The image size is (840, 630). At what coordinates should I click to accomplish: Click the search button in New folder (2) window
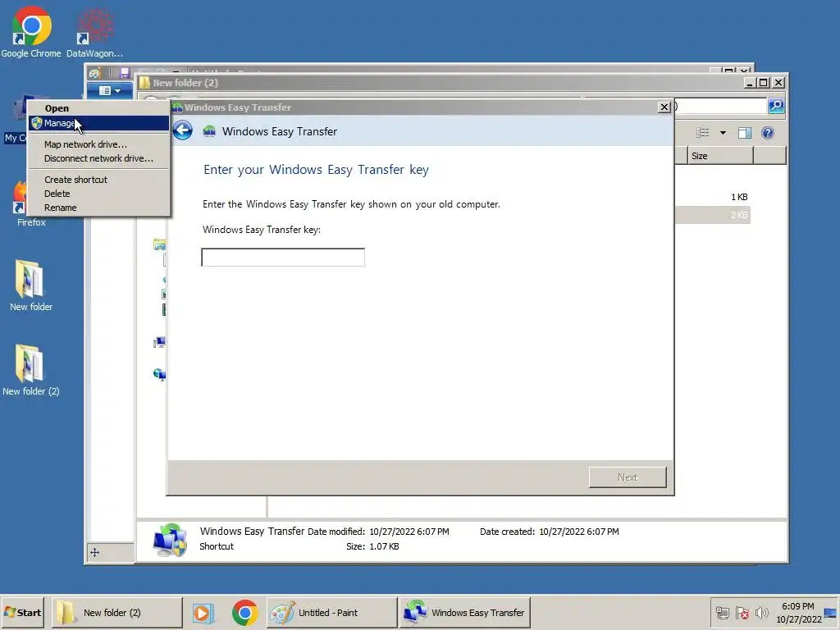(776, 106)
